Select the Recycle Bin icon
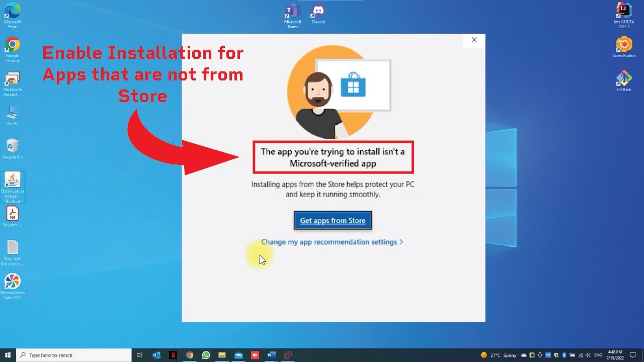Screen dimensions: 644x362 tap(13, 149)
